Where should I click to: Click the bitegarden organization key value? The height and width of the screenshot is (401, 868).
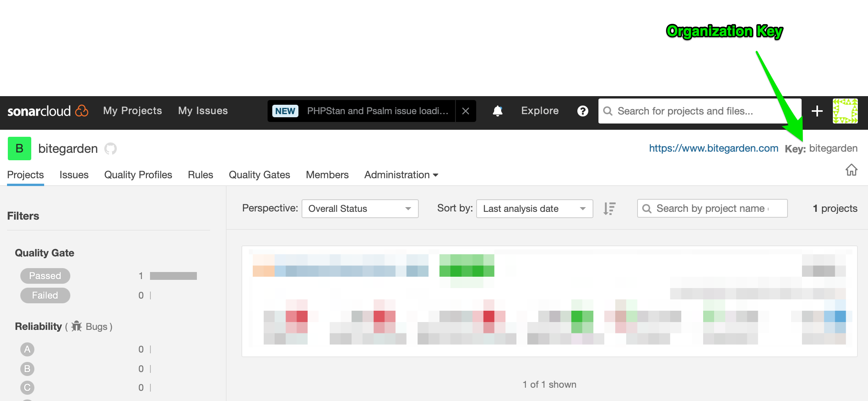point(833,149)
